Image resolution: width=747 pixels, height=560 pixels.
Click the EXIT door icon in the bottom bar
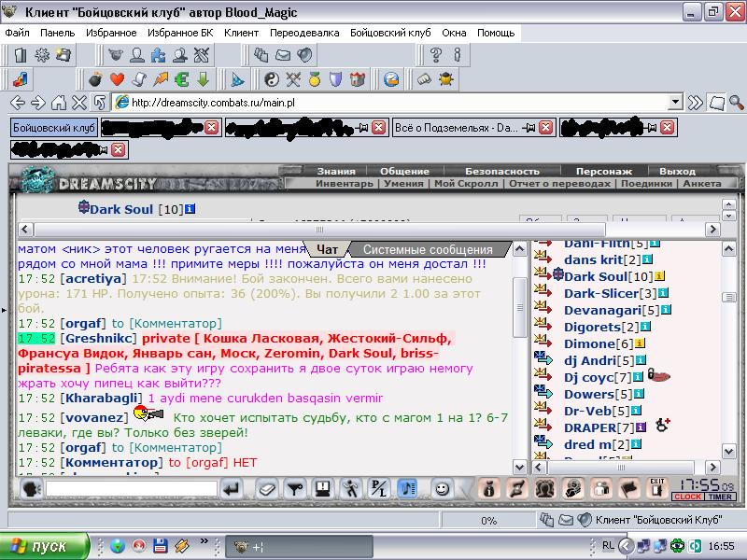[x=656, y=488]
